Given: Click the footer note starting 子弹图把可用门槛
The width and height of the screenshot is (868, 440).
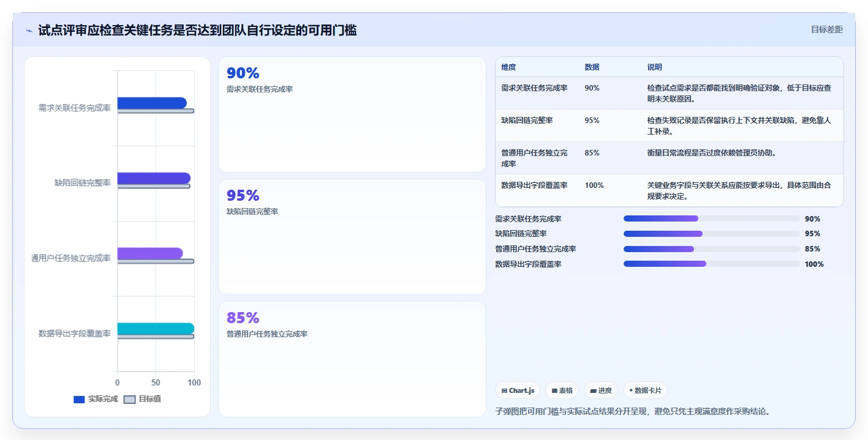Looking at the screenshot, I should pyautogui.click(x=632, y=411).
